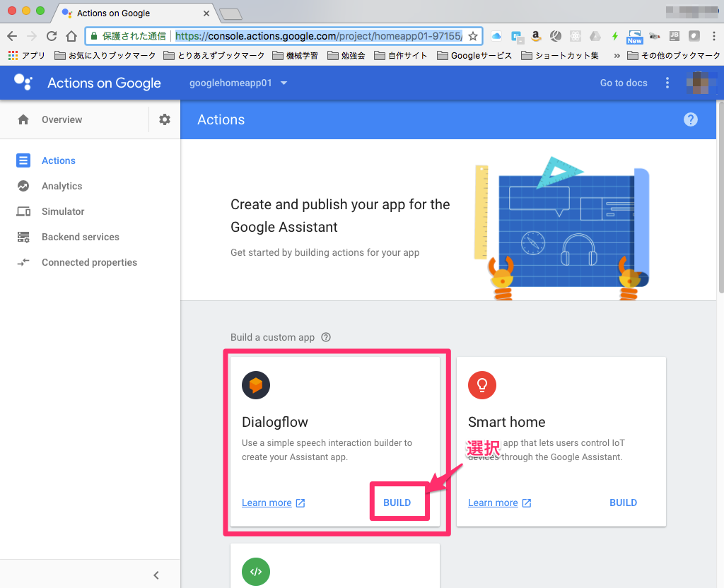Image resolution: width=724 pixels, height=588 pixels.
Task: Click the green code brackets icon
Action: point(256,571)
